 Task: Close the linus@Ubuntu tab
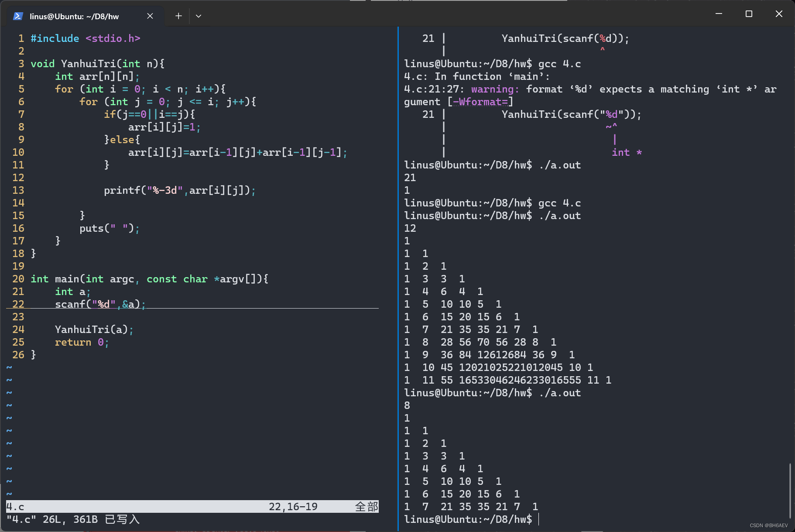[x=150, y=16]
